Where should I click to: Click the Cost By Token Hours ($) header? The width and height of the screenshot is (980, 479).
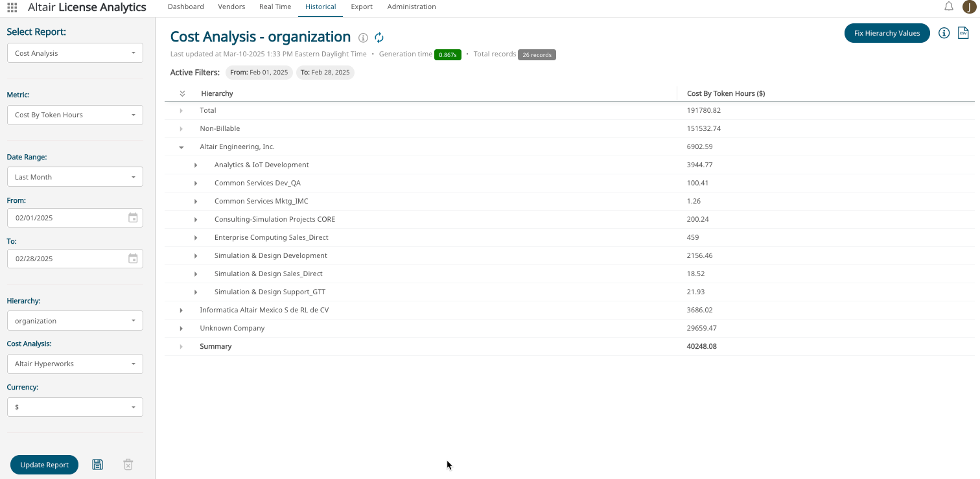pos(726,93)
